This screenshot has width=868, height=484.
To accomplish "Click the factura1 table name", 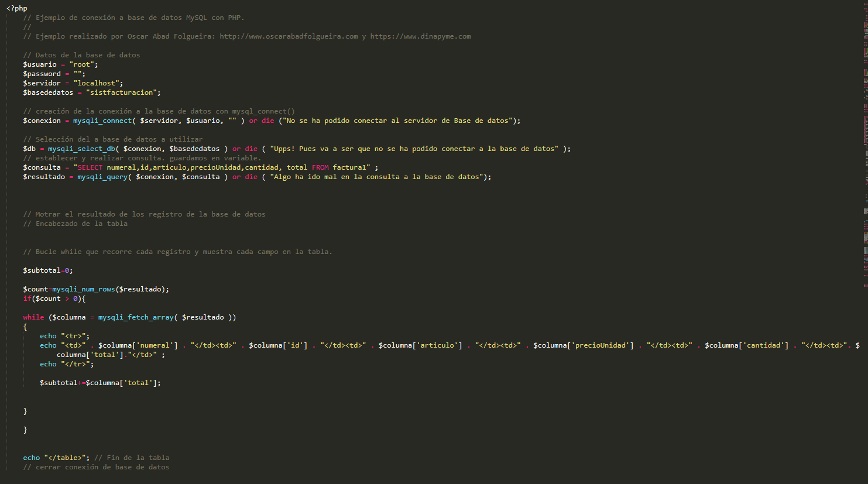I will click(349, 167).
